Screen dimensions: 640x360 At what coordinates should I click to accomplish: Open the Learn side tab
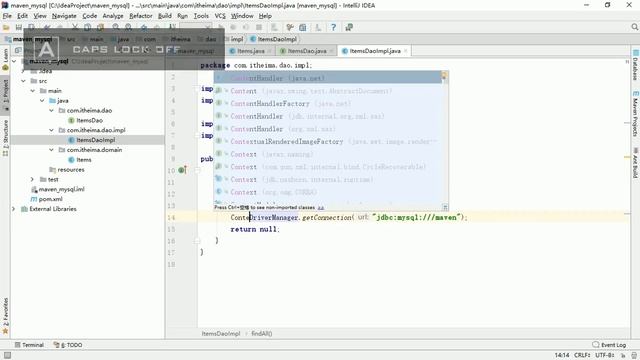[5, 60]
